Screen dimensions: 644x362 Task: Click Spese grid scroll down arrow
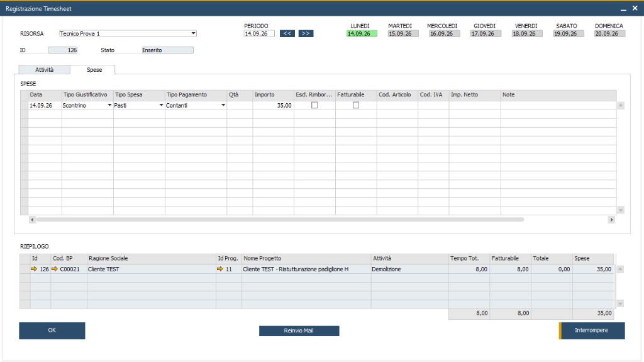coord(621,210)
